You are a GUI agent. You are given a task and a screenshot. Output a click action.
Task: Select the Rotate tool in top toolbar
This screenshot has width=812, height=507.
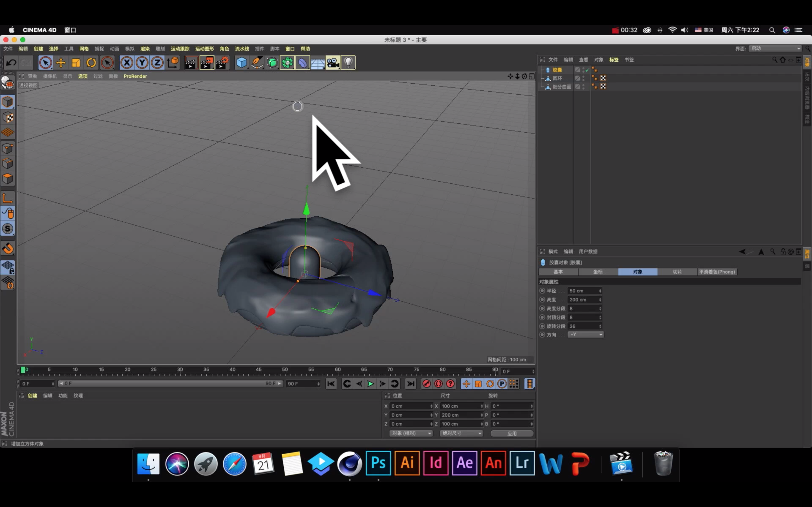[x=91, y=63]
